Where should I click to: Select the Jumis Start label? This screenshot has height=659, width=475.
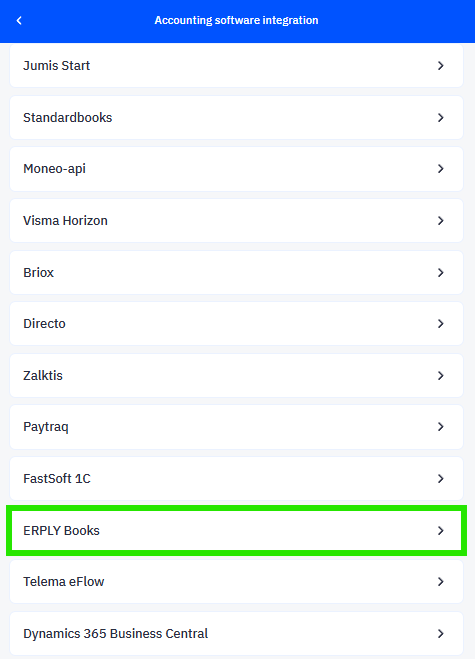56,66
